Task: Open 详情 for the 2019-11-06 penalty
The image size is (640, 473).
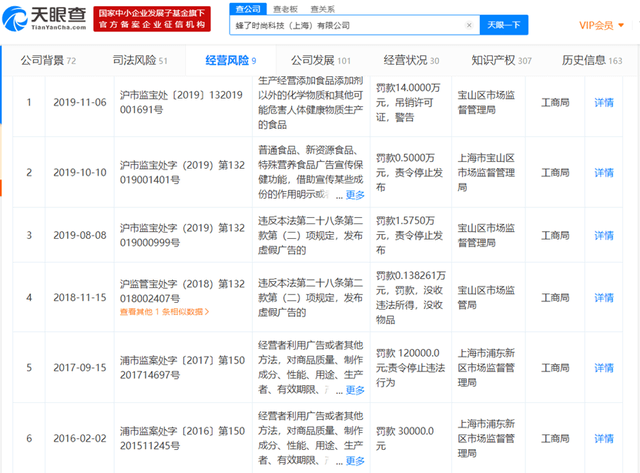Action: click(x=604, y=102)
